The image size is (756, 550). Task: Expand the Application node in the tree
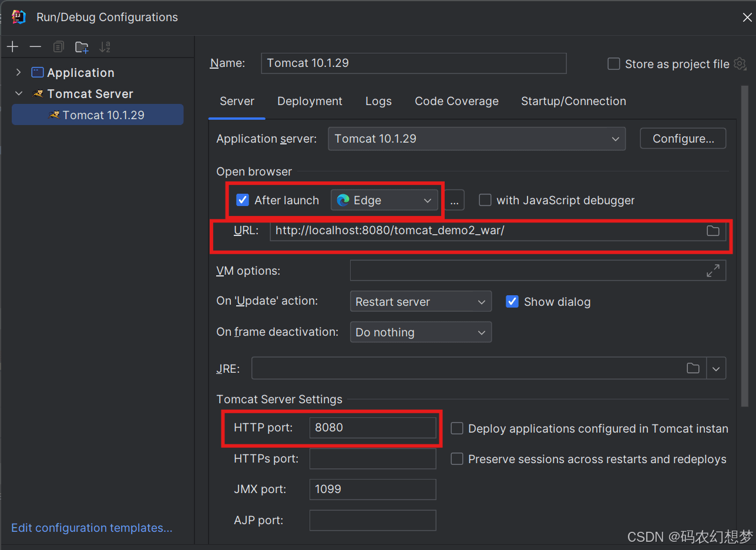19,72
